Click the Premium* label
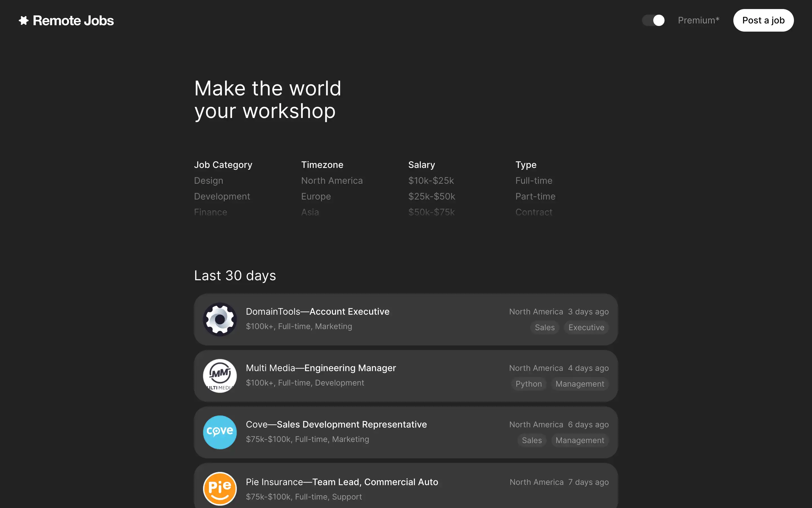Viewport: 812px width, 508px height. (x=699, y=21)
